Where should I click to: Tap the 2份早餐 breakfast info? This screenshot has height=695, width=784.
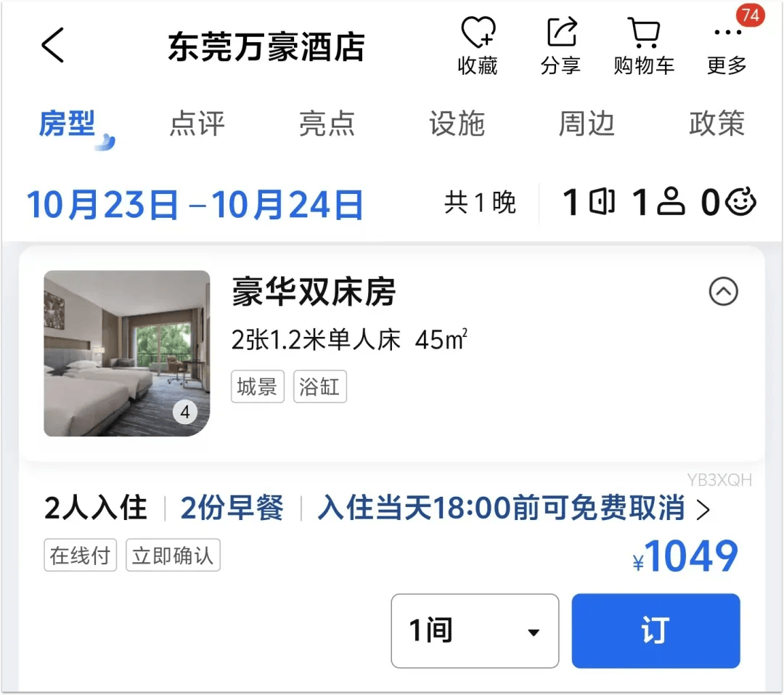[x=232, y=508]
